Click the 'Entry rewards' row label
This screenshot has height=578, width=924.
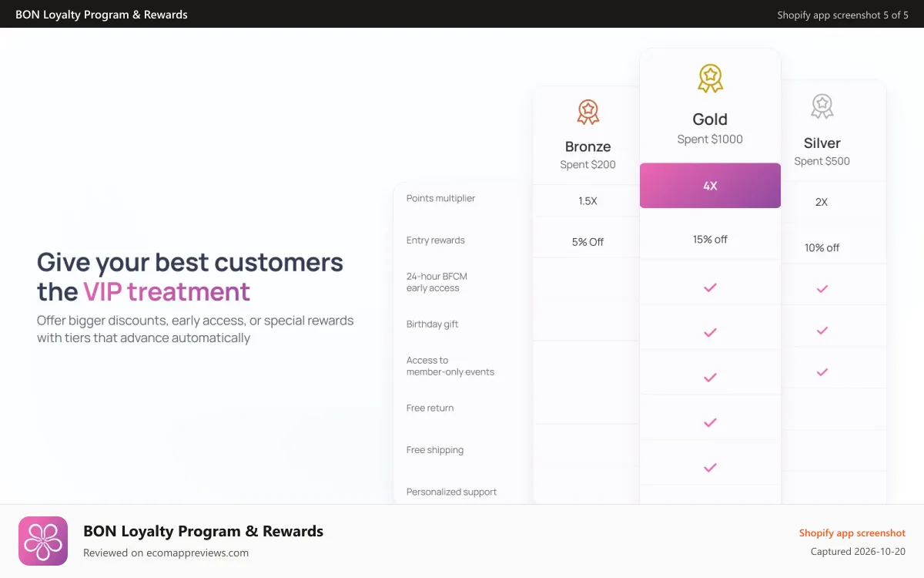[436, 240]
